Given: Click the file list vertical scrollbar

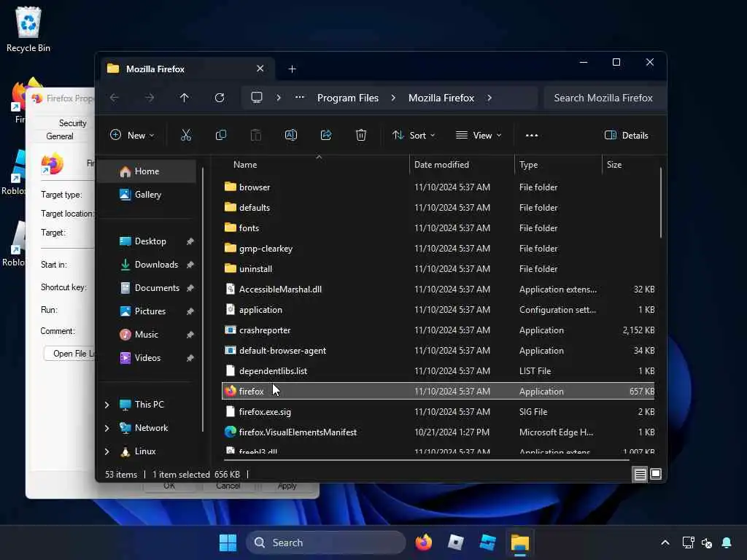Looking at the screenshot, I should 660,202.
